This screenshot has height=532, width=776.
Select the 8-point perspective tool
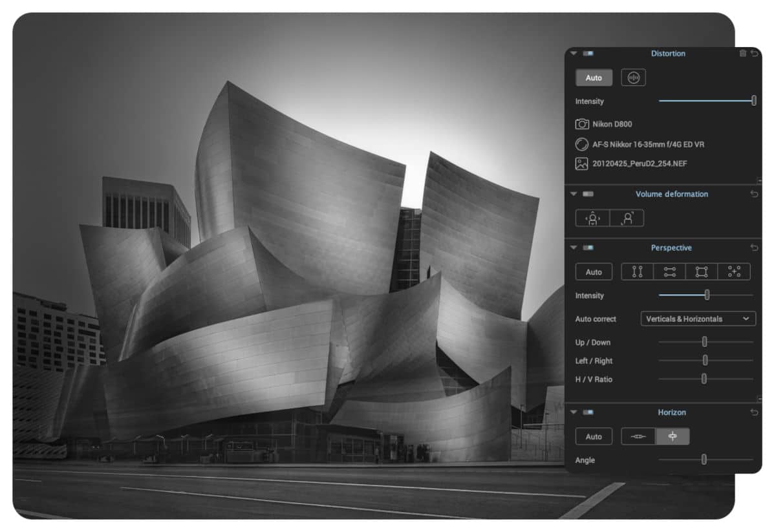pos(734,272)
